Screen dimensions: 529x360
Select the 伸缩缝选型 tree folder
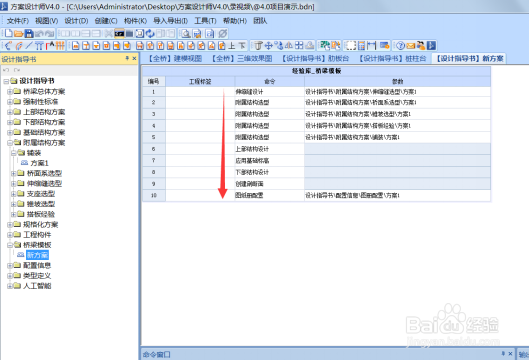point(44,184)
